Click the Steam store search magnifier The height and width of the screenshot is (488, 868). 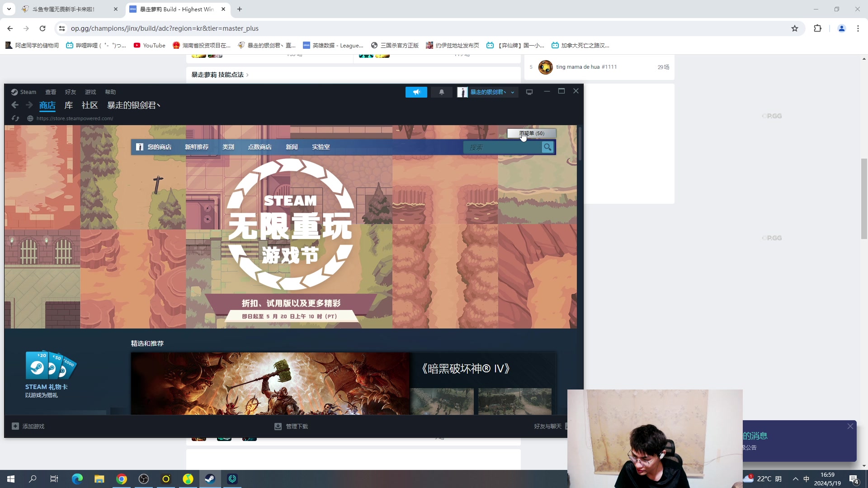coord(547,147)
